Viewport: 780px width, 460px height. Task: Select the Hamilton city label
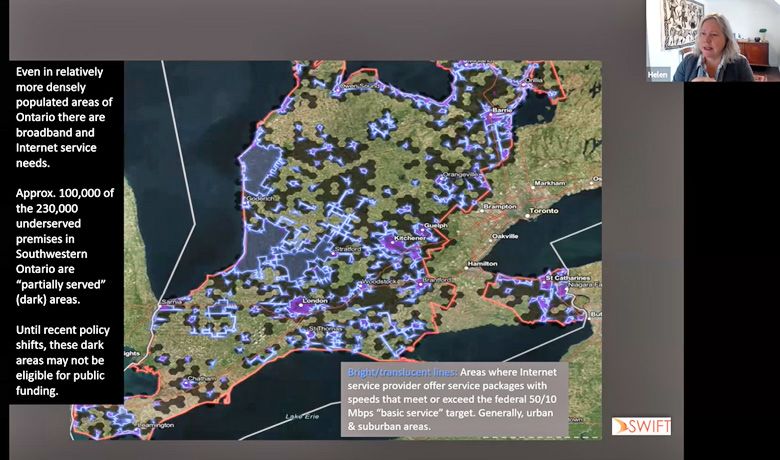click(482, 264)
